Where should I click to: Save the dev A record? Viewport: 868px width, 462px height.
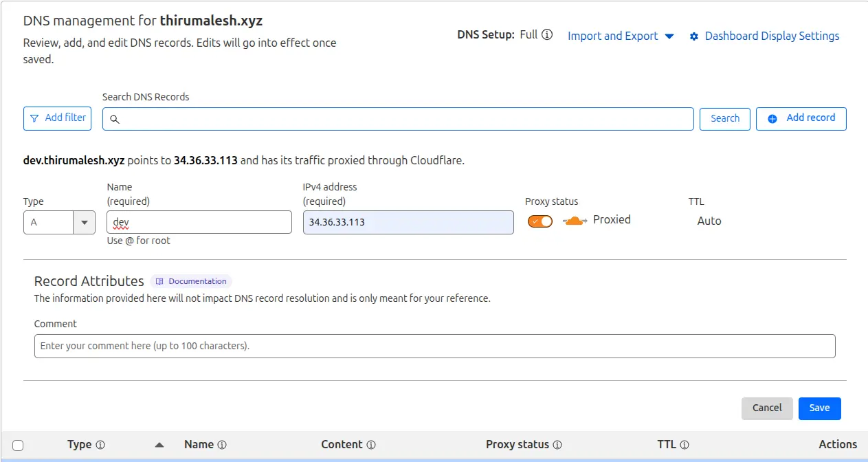coord(819,408)
